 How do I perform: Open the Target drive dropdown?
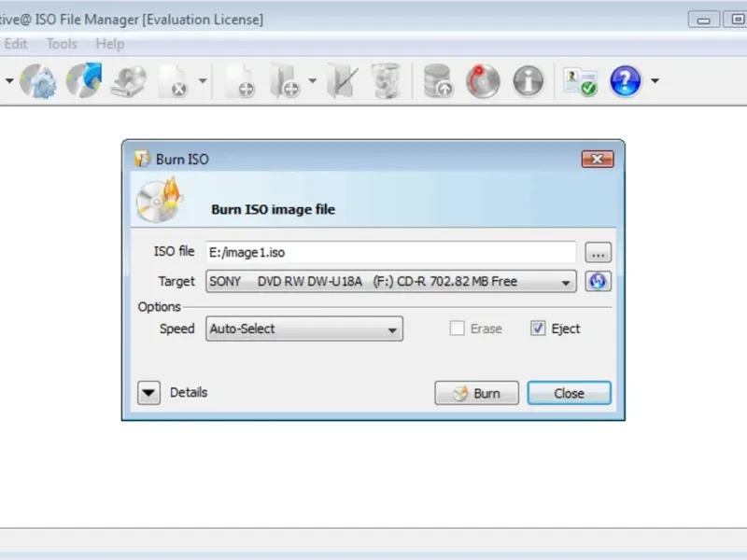[x=391, y=282]
